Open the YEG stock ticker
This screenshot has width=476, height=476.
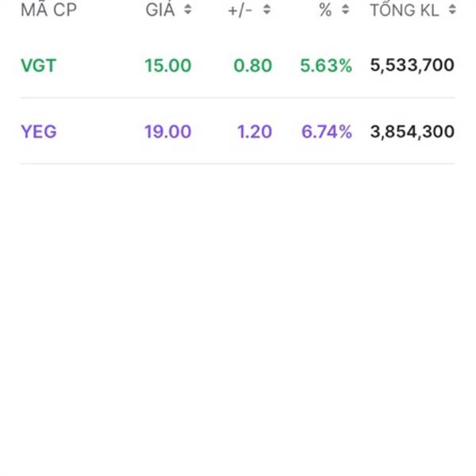pos(38,131)
